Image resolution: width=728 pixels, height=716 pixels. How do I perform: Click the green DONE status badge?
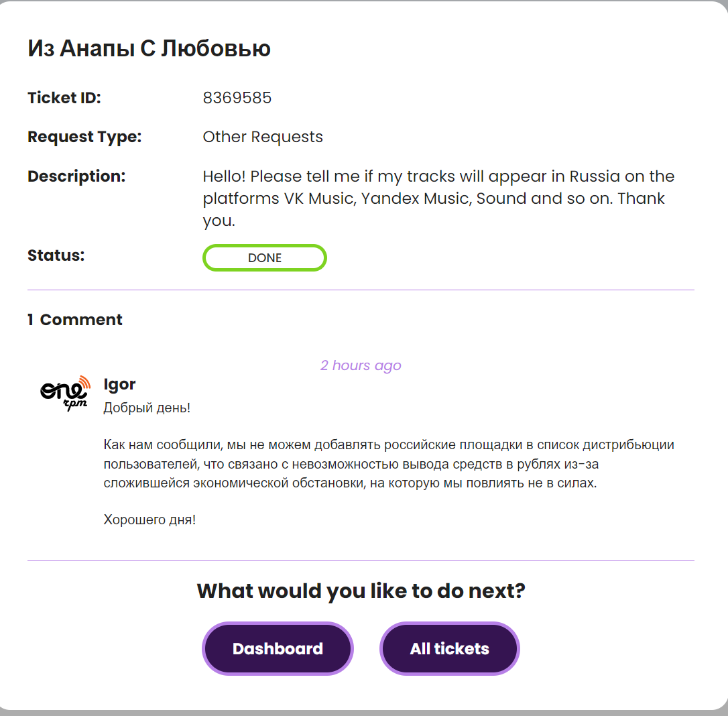(265, 258)
